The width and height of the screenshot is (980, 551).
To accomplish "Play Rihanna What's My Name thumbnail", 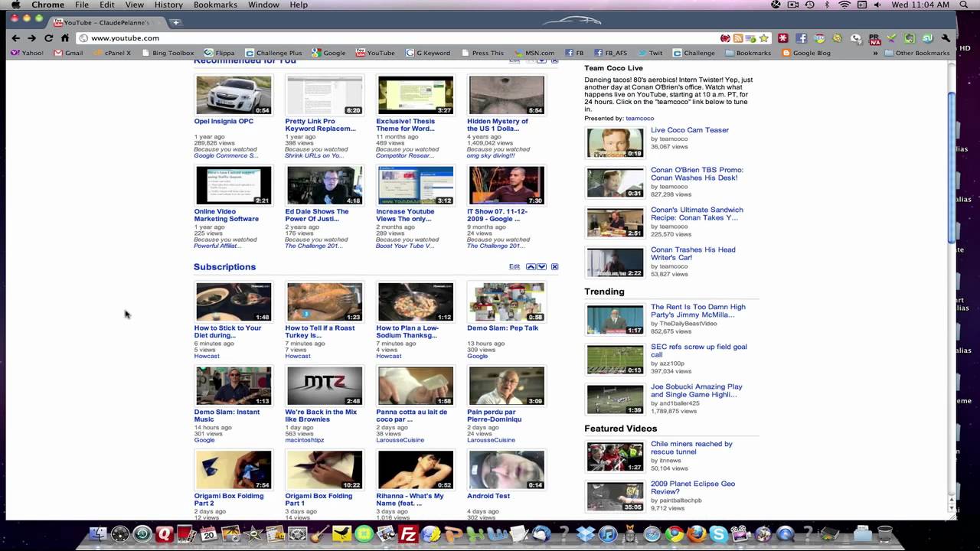I will pos(416,470).
